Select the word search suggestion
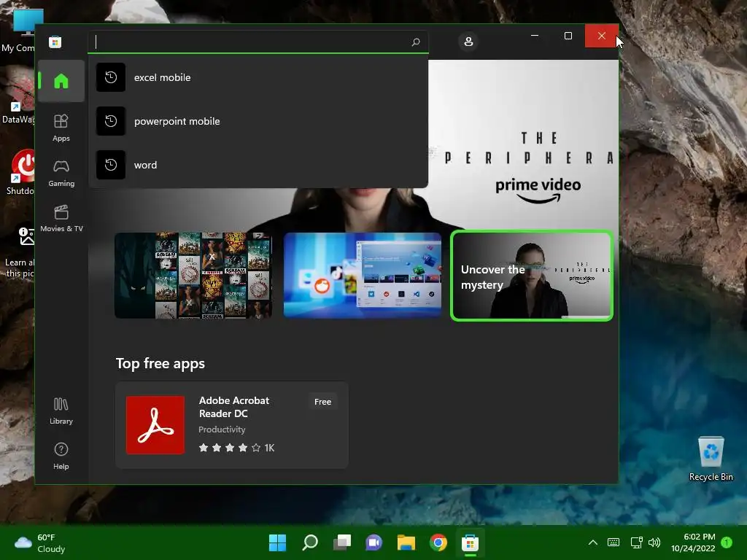 (258, 165)
